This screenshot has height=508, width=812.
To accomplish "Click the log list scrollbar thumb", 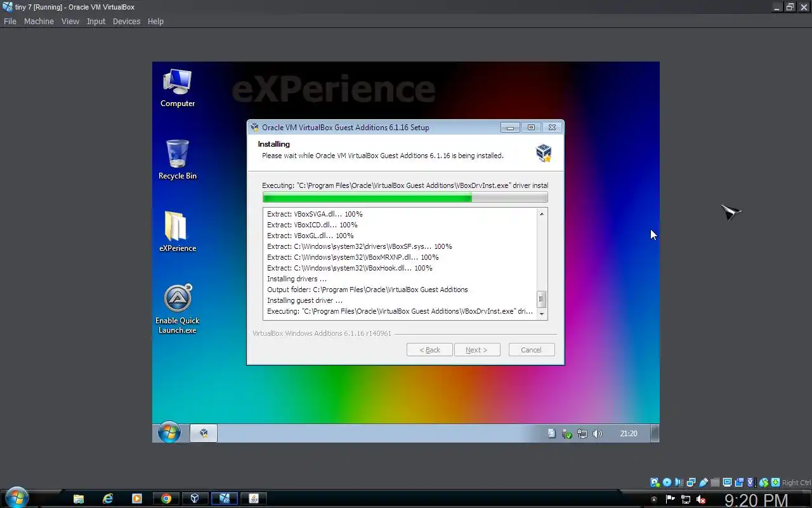I will pyautogui.click(x=542, y=299).
